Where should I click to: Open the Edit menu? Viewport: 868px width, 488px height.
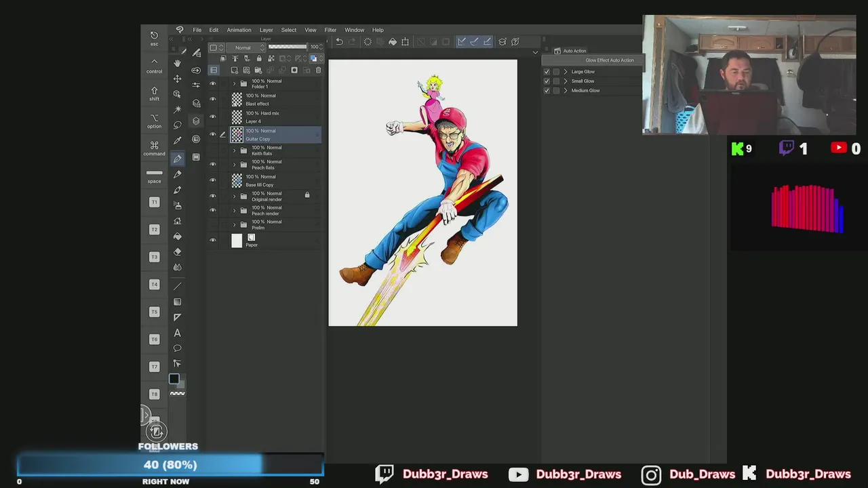[x=214, y=30]
